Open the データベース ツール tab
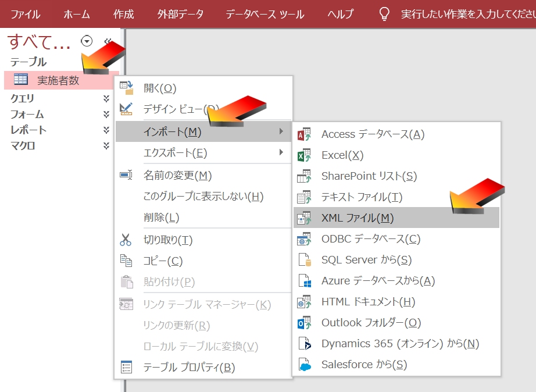The height and width of the screenshot is (392, 536). point(265,14)
